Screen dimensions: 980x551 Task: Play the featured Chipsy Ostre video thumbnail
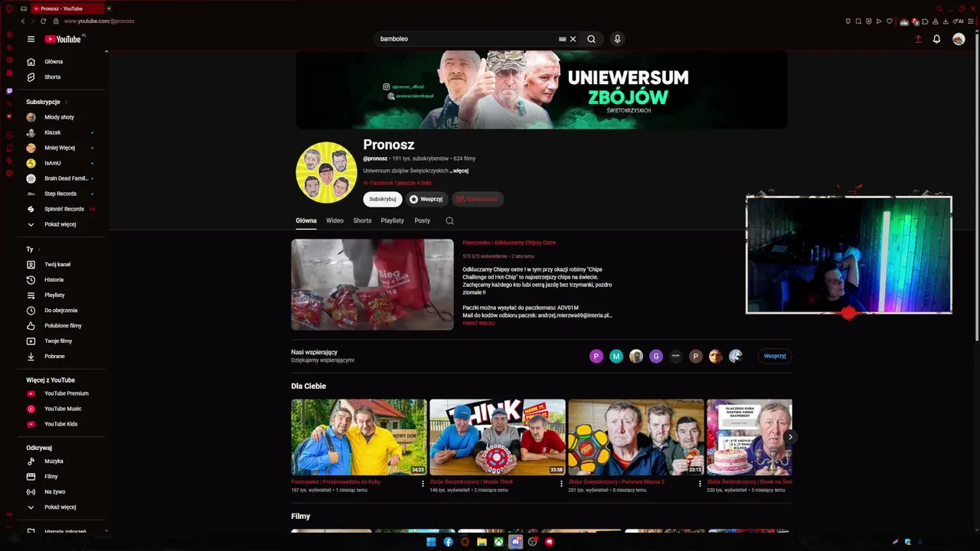[372, 285]
